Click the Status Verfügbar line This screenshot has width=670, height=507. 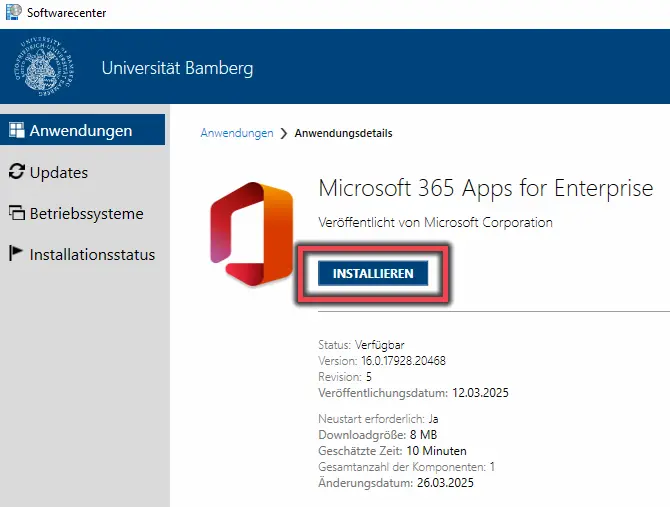point(361,345)
